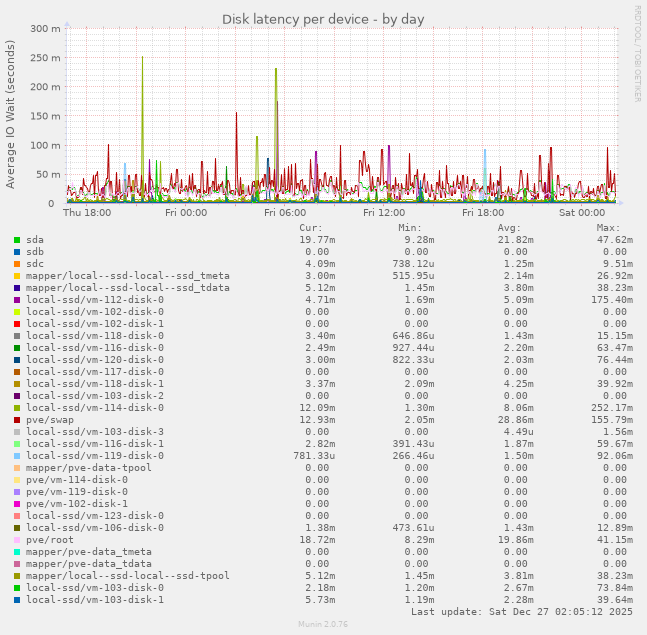Click 'local-ssd/vm-117-disk-0' legend label

click(95, 371)
